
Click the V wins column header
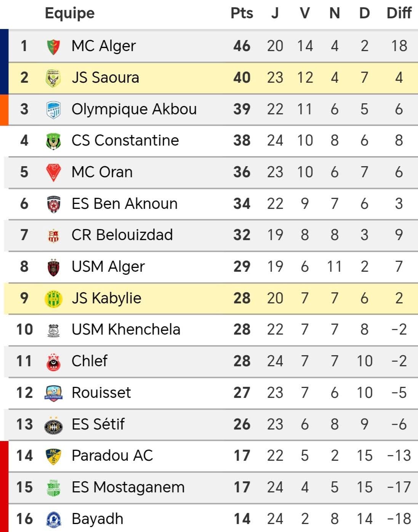pos(304,13)
